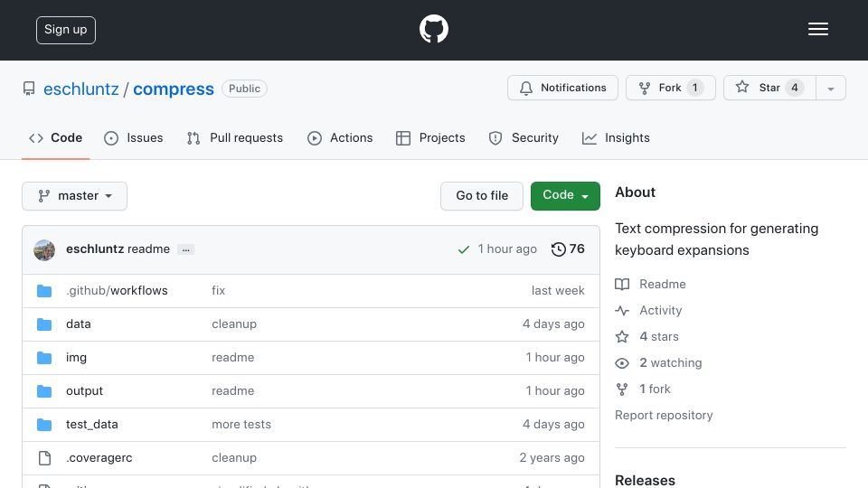Click the Go to file button
The width and height of the screenshot is (868, 488).
(482, 196)
